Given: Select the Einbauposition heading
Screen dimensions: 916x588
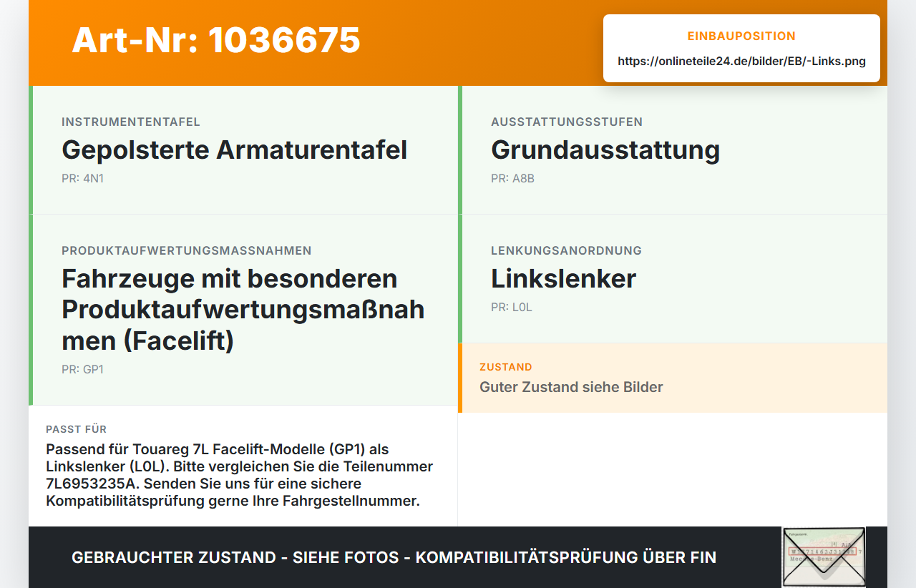Looking at the screenshot, I should click(741, 36).
